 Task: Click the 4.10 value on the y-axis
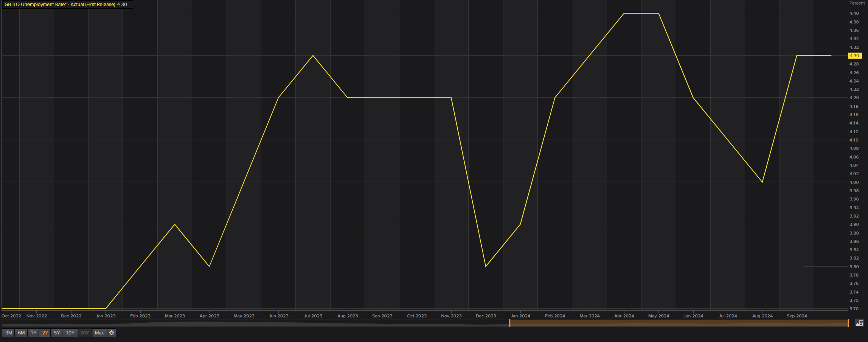854,140
